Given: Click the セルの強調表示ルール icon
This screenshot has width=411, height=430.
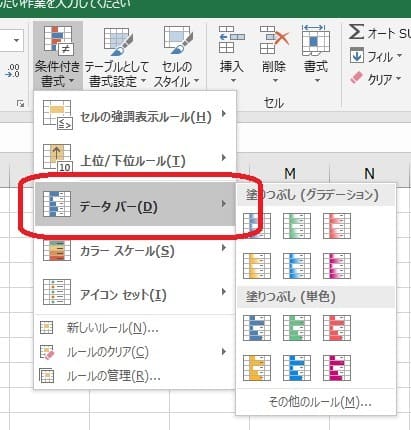Looking at the screenshot, I should (x=57, y=114).
